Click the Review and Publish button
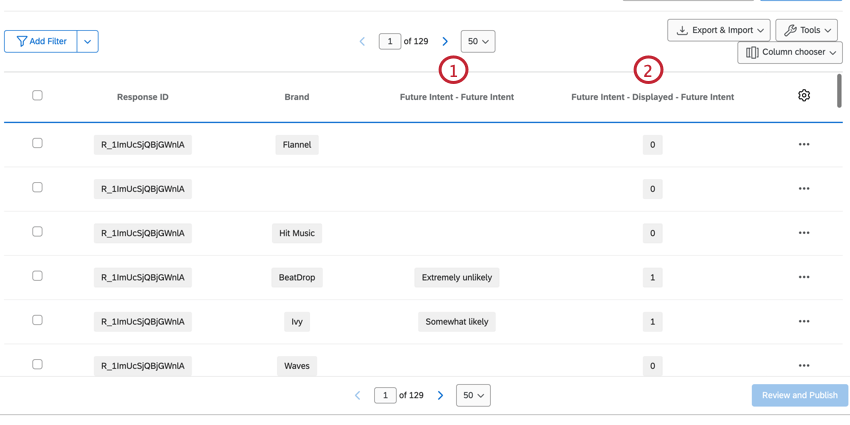 coord(799,395)
